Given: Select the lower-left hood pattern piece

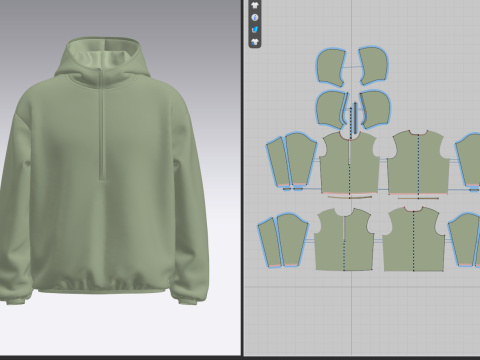Looking at the screenshot, I should pyautogui.click(x=330, y=110).
